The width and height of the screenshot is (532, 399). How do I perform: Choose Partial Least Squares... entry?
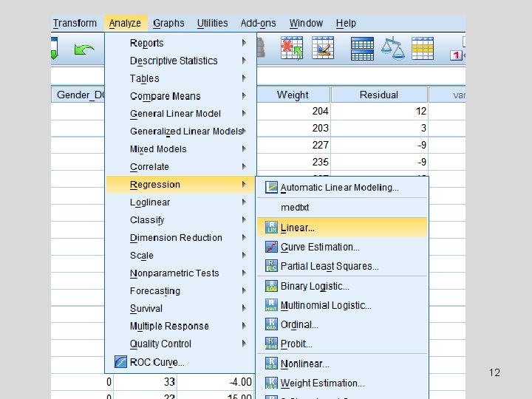(x=342, y=266)
